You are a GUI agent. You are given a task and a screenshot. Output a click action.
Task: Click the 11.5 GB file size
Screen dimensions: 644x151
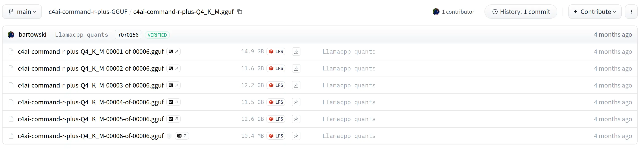252,102
